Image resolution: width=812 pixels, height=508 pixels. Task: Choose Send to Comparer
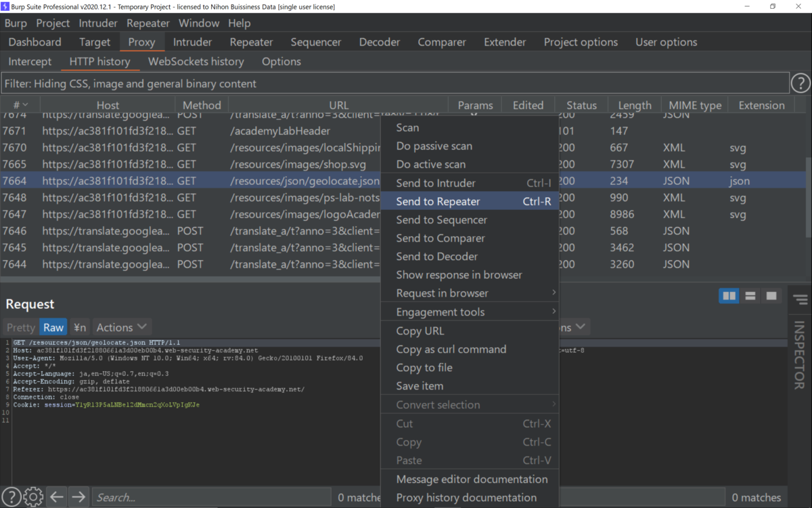(470, 238)
